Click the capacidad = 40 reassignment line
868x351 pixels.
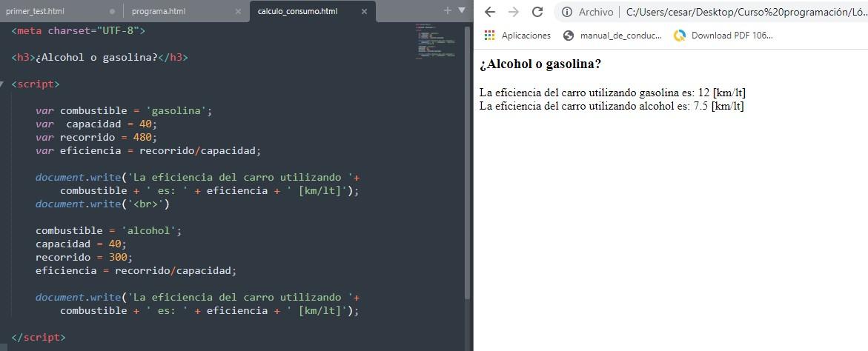pyautogui.click(x=82, y=244)
